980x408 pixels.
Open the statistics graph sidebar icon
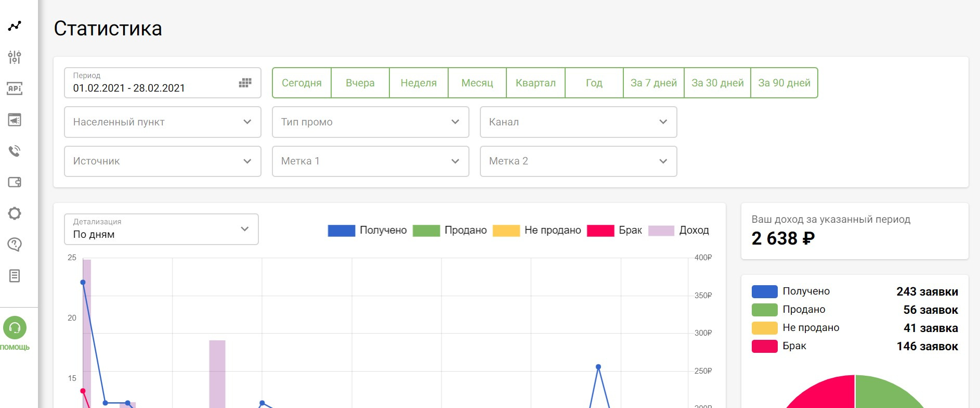(x=15, y=26)
